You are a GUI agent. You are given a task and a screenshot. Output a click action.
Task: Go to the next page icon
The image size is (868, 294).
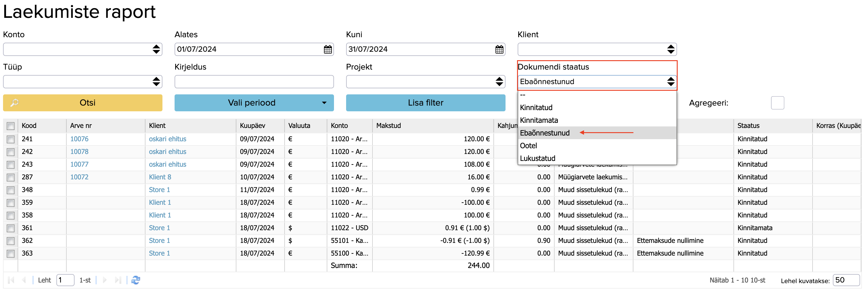pos(105,280)
